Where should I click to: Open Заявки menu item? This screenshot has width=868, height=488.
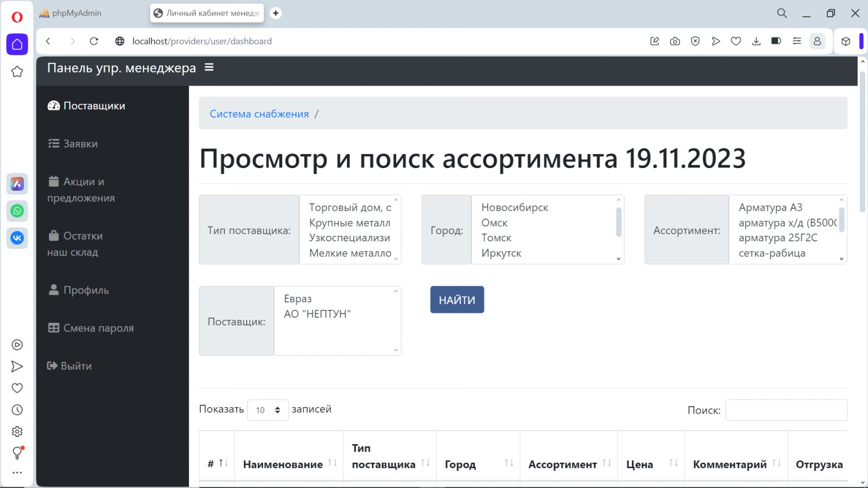[73, 144]
